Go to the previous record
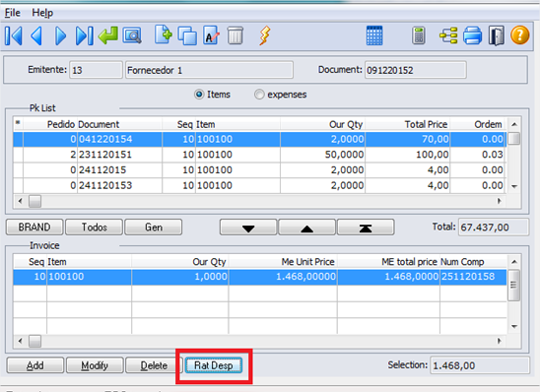Screen dimensions: 540x392 pos(36,35)
